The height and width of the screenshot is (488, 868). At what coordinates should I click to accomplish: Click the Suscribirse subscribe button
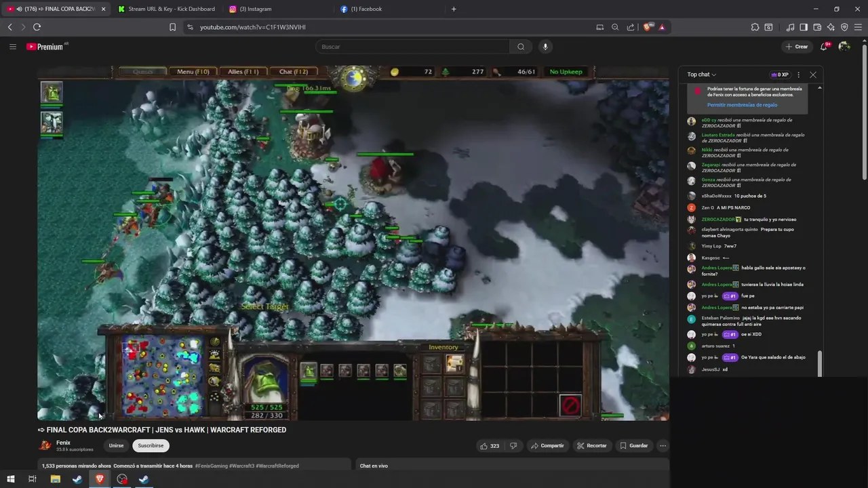(x=151, y=445)
